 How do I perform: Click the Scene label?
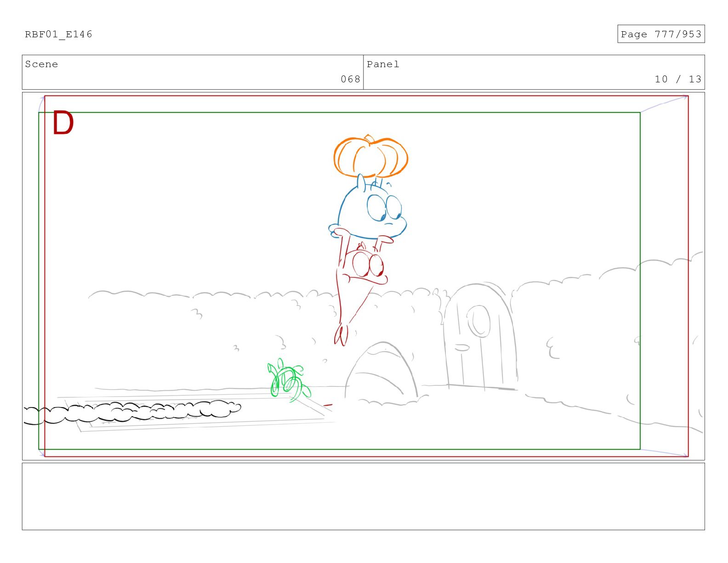pyautogui.click(x=41, y=64)
